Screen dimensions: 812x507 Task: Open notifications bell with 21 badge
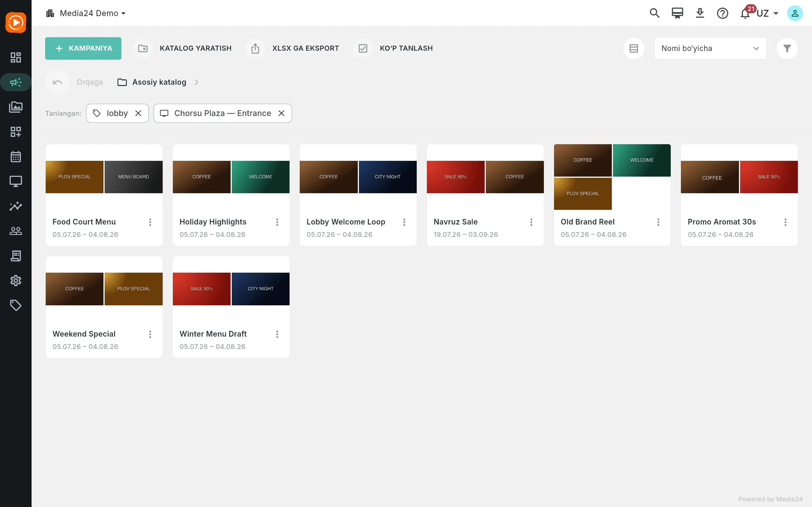[745, 14]
